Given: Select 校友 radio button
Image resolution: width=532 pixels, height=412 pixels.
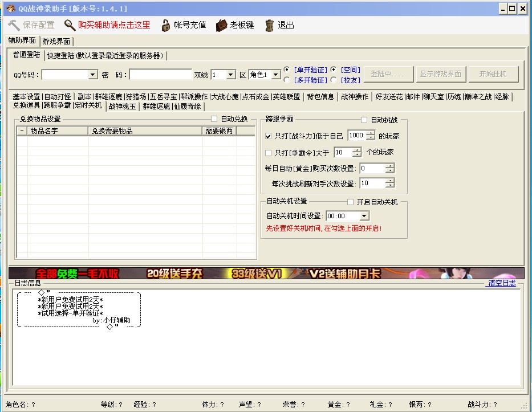Looking at the screenshot, I should pos(334,80).
